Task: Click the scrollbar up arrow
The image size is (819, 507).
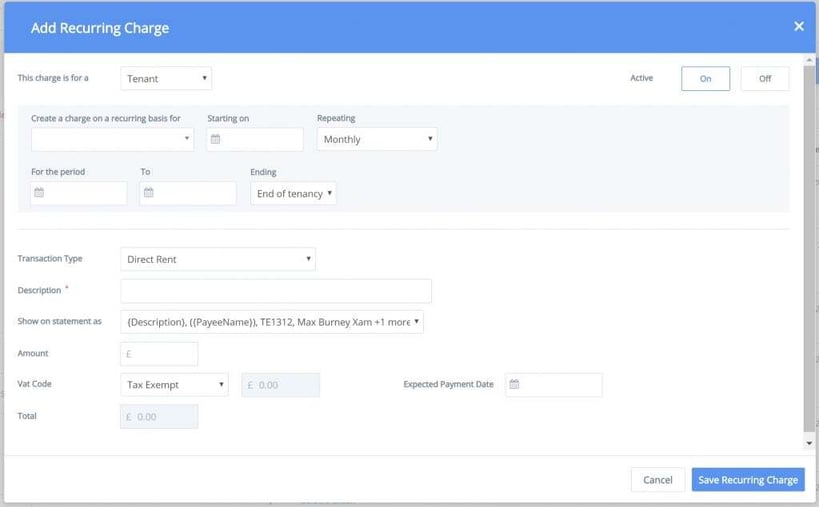Action: [809, 59]
